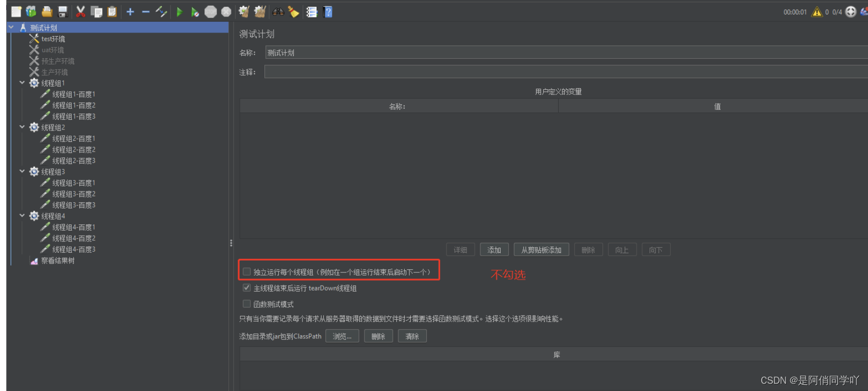Click the 向上 button
This screenshot has height=391, width=868.
click(622, 250)
